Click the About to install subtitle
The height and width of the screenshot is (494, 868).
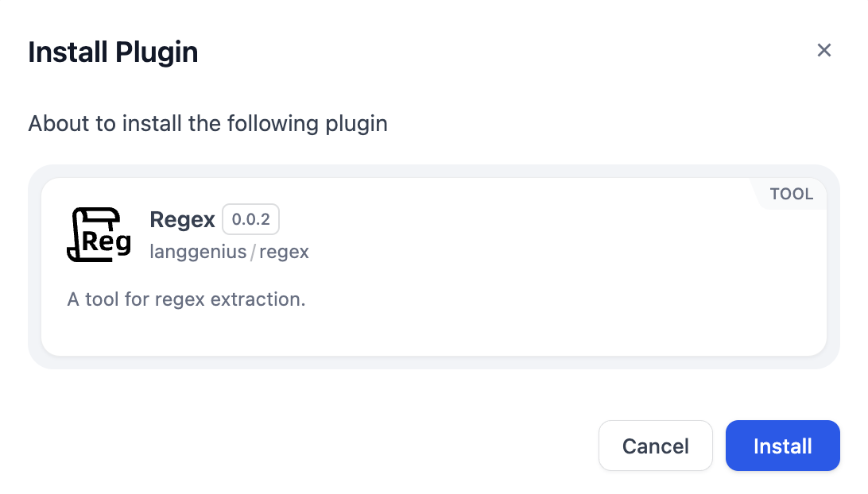click(x=207, y=124)
